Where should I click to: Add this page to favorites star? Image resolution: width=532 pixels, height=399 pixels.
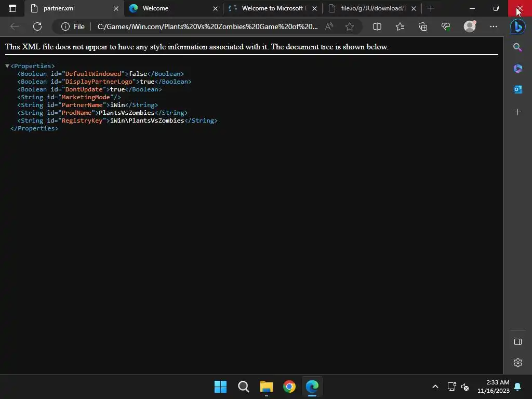[x=350, y=26]
